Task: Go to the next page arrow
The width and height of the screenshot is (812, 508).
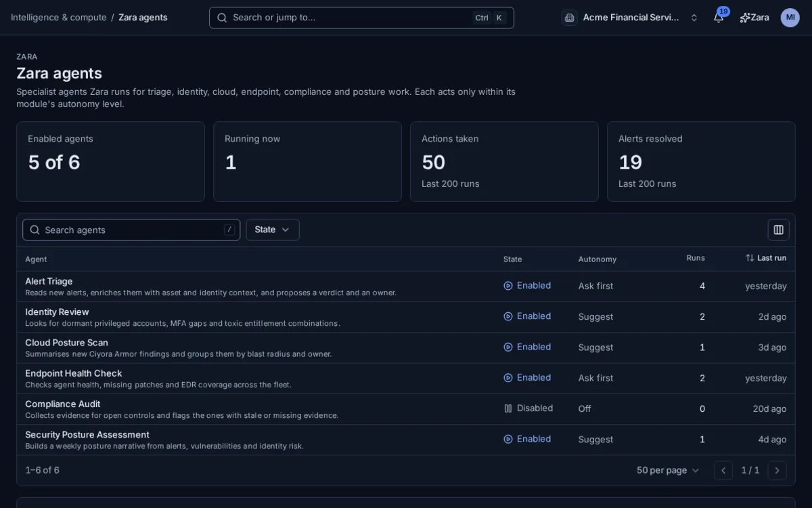Action: (777, 470)
